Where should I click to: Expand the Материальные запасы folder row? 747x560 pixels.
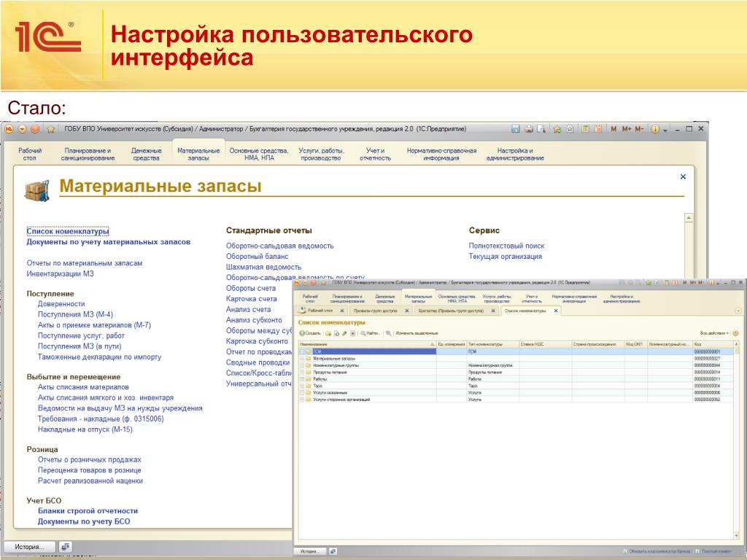click(301, 359)
